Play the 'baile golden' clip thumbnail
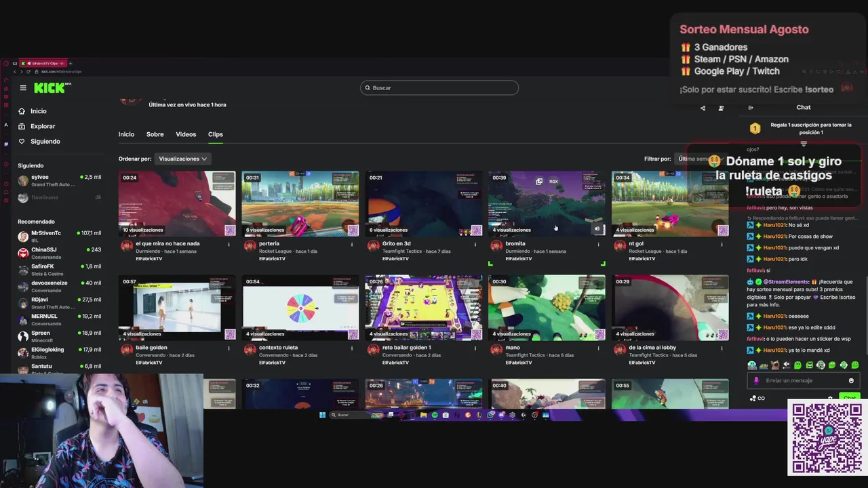Screen dimensions: 868x488 pyautogui.click(x=177, y=308)
